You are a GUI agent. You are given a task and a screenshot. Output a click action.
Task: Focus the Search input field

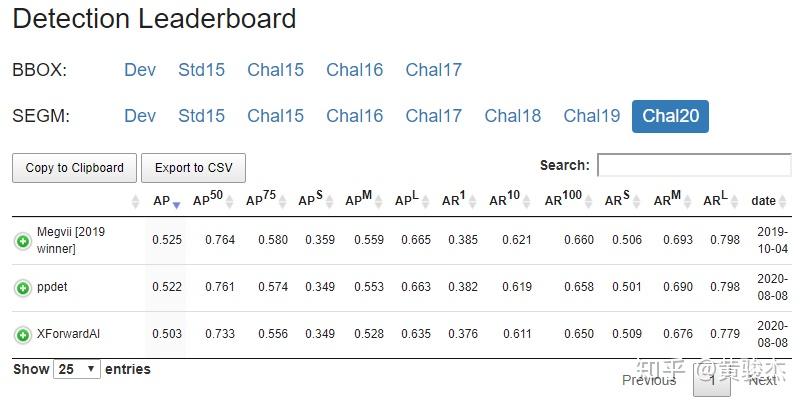coord(693,165)
